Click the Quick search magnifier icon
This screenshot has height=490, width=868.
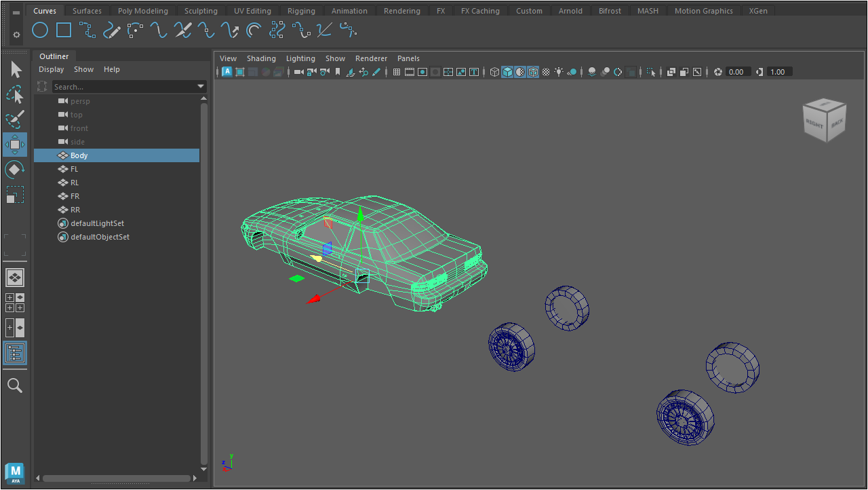point(14,386)
